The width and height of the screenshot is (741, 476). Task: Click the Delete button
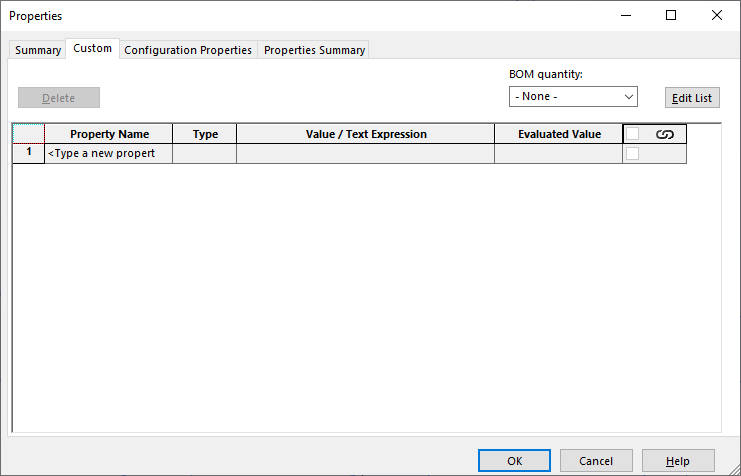pyautogui.click(x=59, y=98)
